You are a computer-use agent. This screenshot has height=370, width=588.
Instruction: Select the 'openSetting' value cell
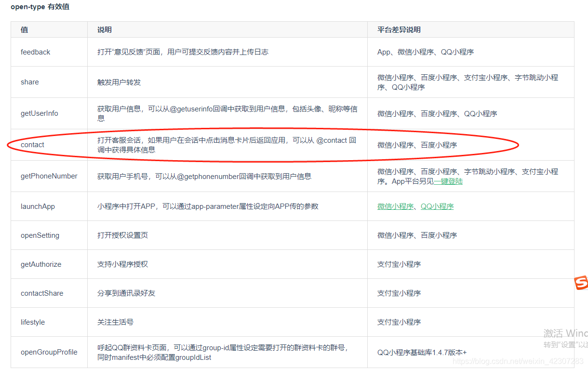tap(49, 235)
